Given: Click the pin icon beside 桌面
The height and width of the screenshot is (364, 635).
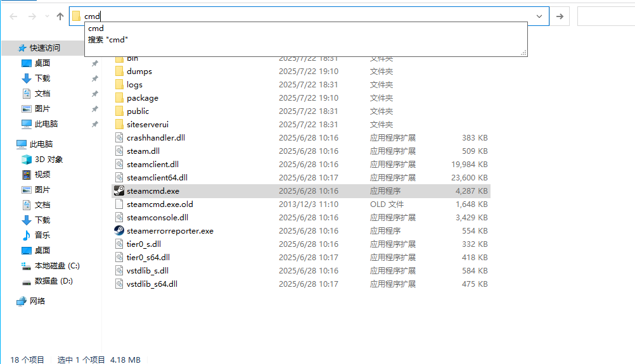Looking at the screenshot, I should click(95, 63).
